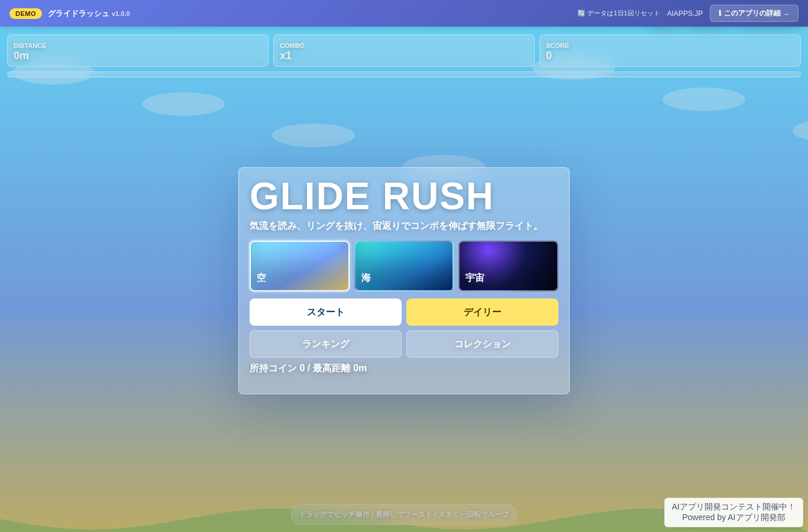Click the AIアプリ開発コンテスト banner
The width and height of the screenshot is (808, 532).
pos(733,512)
